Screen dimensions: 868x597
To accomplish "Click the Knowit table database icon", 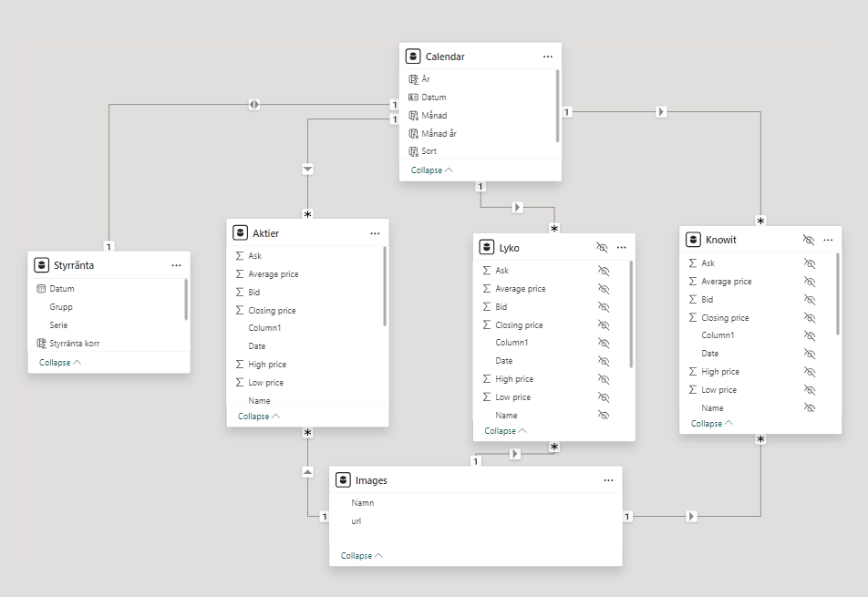I will pyautogui.click(x=693, y=240).
